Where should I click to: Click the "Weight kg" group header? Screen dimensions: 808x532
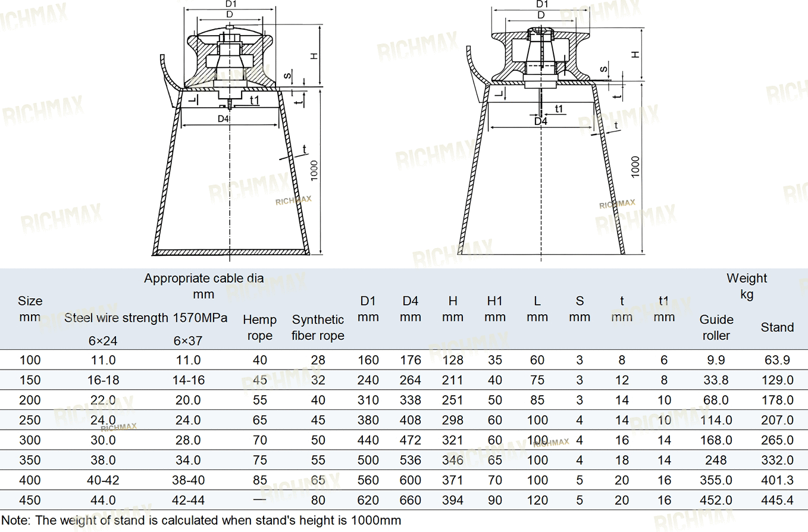click(x=747, y=286)
